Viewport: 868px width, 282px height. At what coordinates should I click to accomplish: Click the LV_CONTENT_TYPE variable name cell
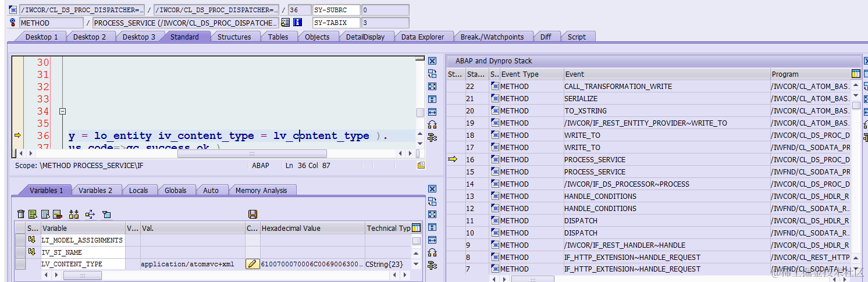tap(83, 264)
